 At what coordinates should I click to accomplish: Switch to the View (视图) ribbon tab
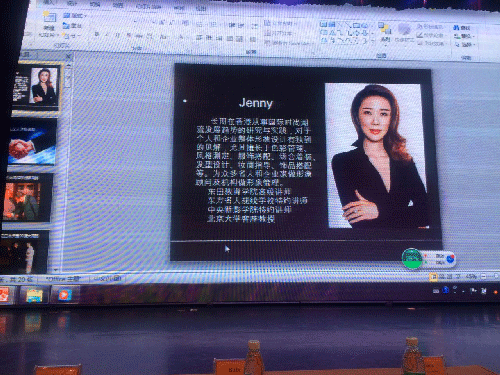point(201,8)
